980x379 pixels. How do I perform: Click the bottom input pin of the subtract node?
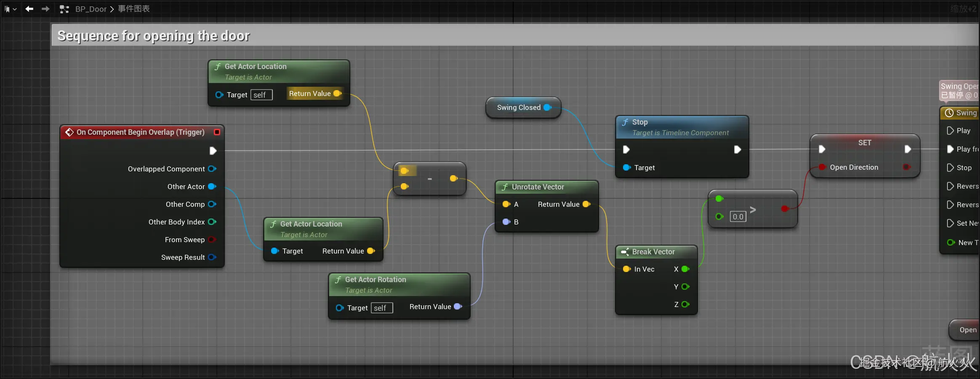(x=405, y=186)
